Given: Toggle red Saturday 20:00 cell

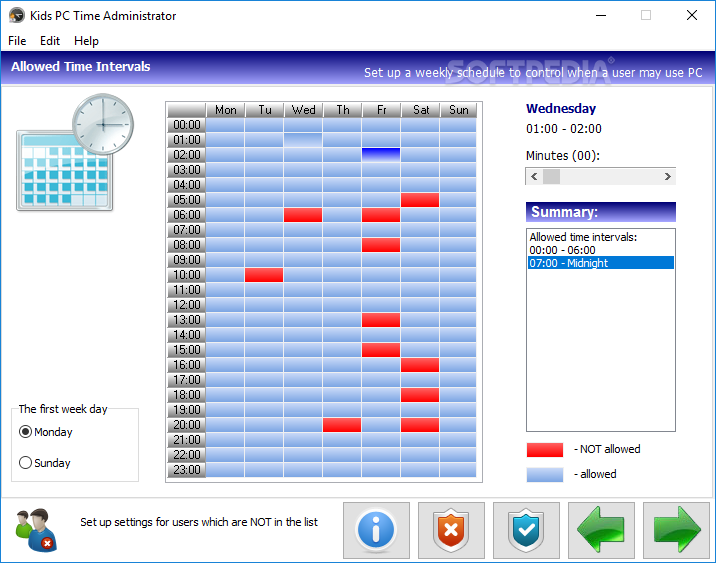Looking at the screenshot, I should click(420, 425).
